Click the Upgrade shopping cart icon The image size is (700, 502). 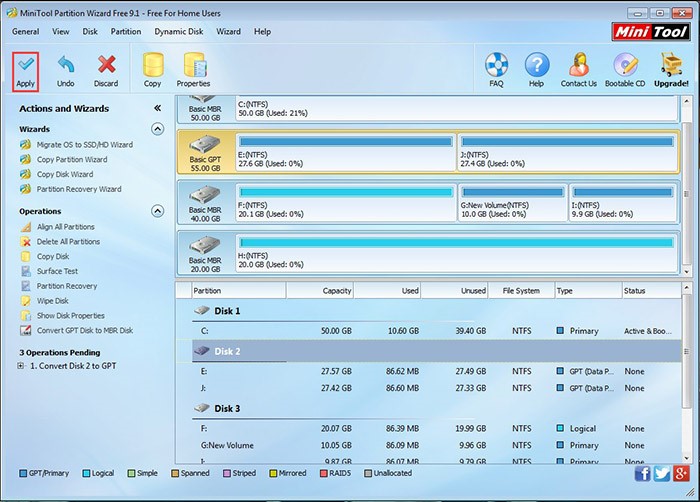coord(671,64)
